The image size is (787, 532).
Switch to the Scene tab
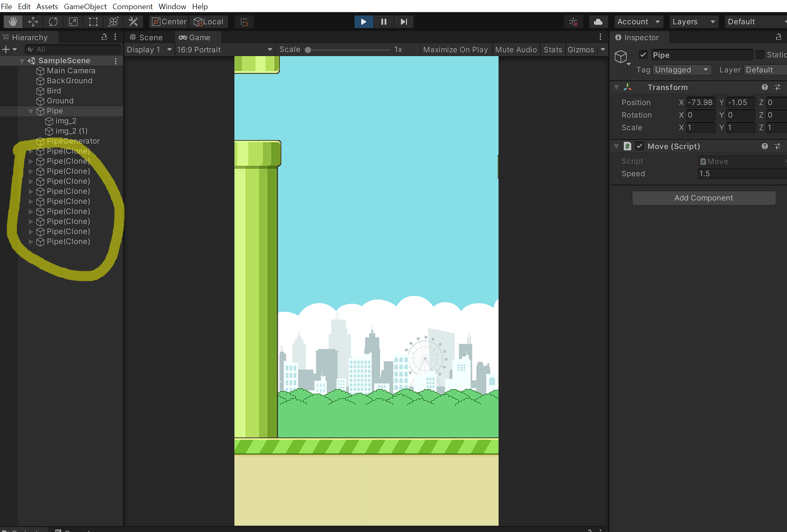pyautogui.click(x=146, y=38)
